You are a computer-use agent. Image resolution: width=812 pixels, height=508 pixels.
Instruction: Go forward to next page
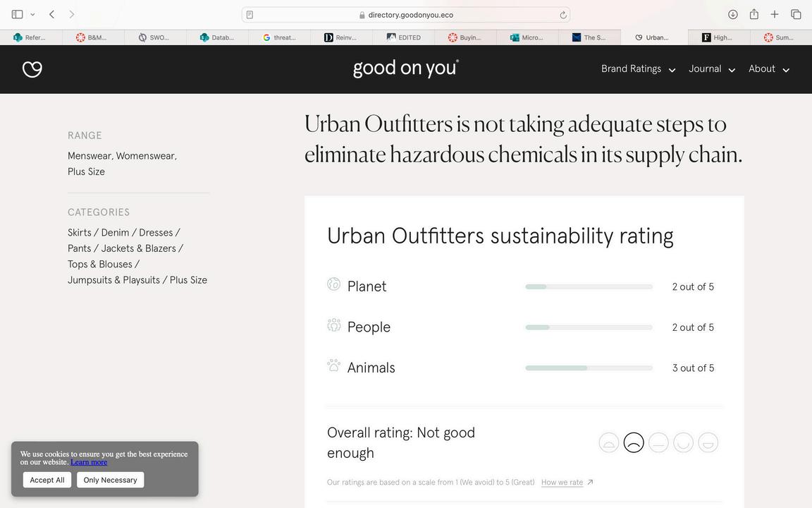pyautogui.click(x=71, y=15)
